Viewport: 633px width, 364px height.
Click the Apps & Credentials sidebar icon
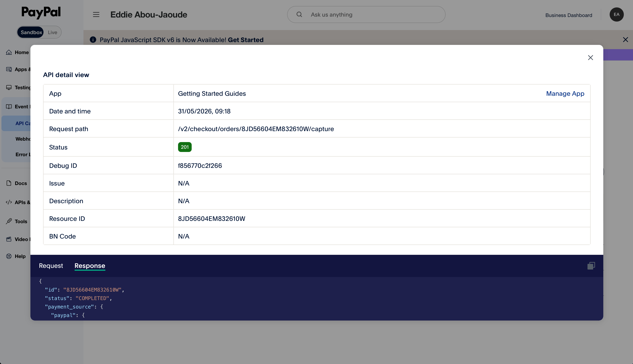[x=9, y=69]
